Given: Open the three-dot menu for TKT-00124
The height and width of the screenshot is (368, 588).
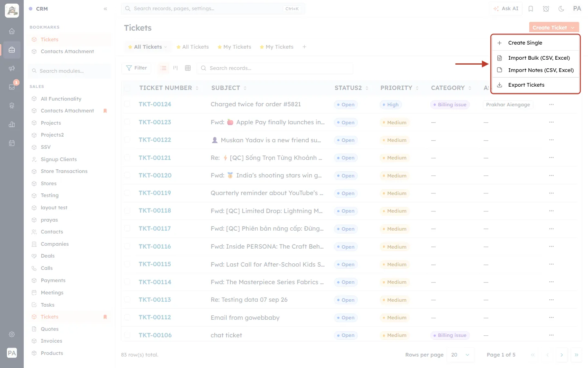Looking at the screenshot, I should pyautogui.click(x=551, y=105).
